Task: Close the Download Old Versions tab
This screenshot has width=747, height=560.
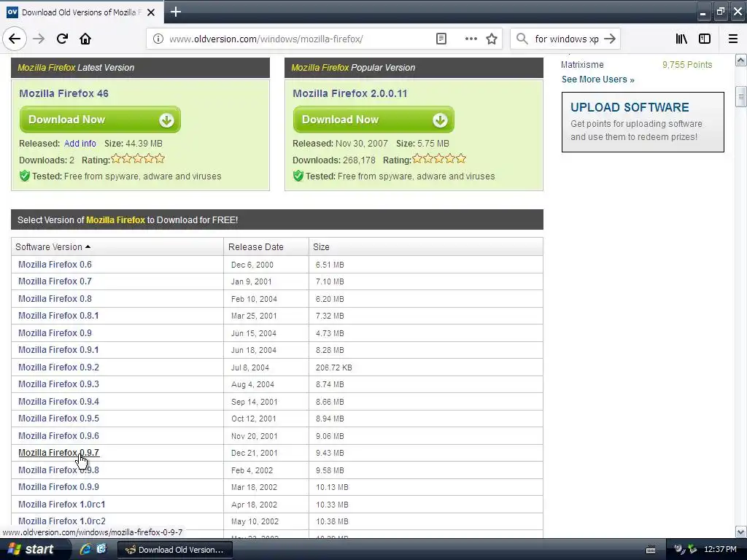Action: pos(151,12)
